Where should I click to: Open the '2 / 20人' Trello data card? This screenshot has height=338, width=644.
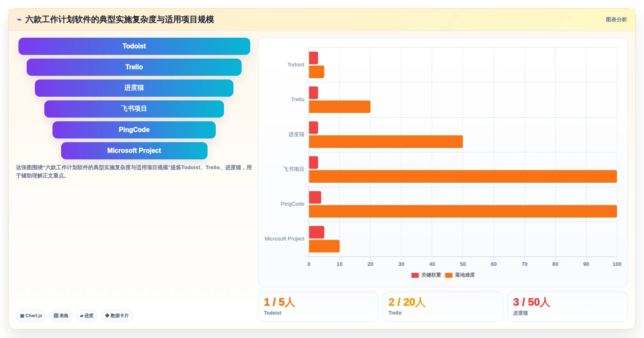pyautogui.click(x=443, y=306)
